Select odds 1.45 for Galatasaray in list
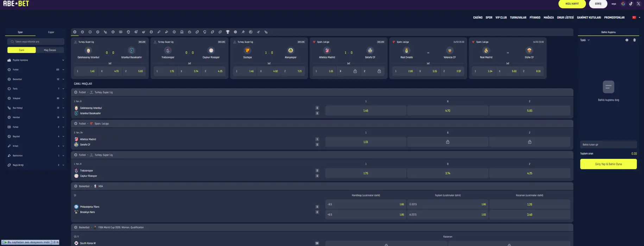 366,111
